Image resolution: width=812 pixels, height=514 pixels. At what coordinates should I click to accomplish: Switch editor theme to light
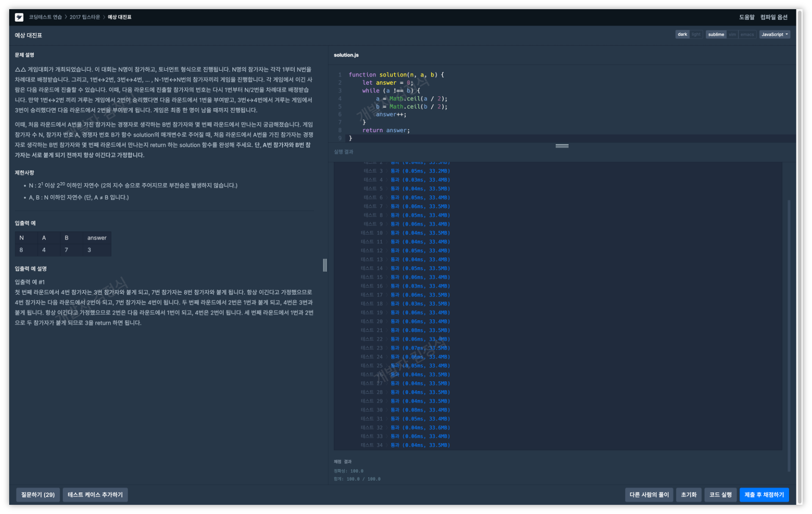pos(696,34)
